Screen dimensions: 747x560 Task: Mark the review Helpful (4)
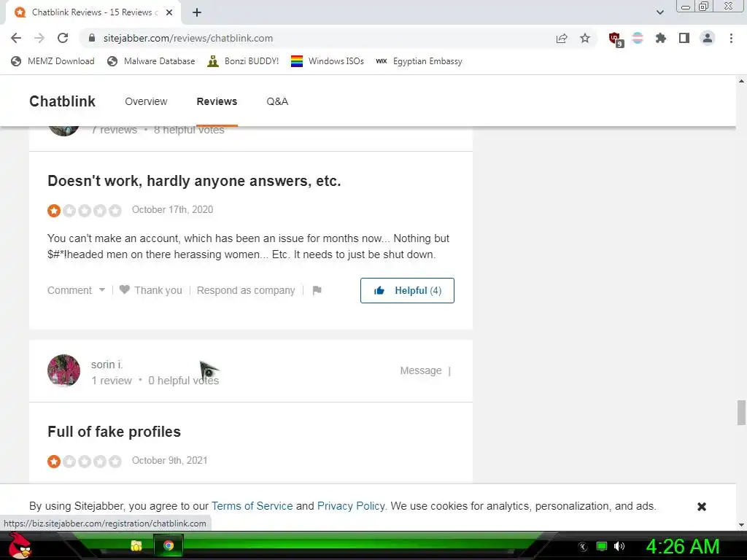click(x=407, y=290)
